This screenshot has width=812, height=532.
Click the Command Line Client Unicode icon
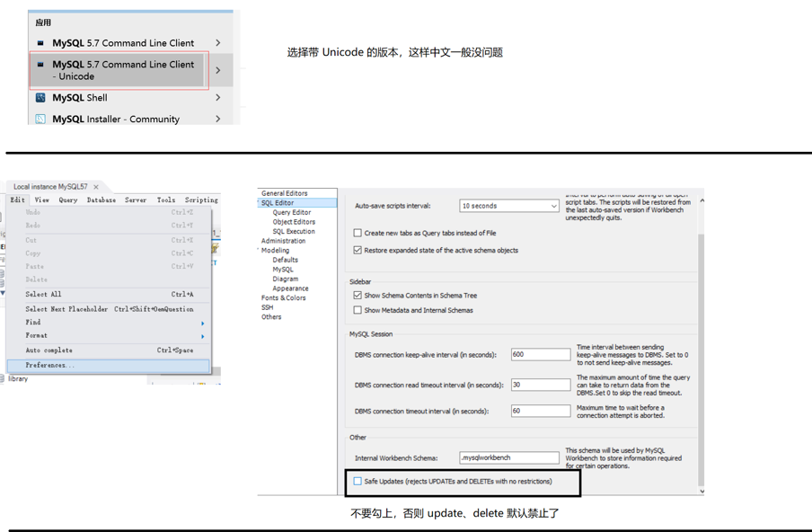40,65
